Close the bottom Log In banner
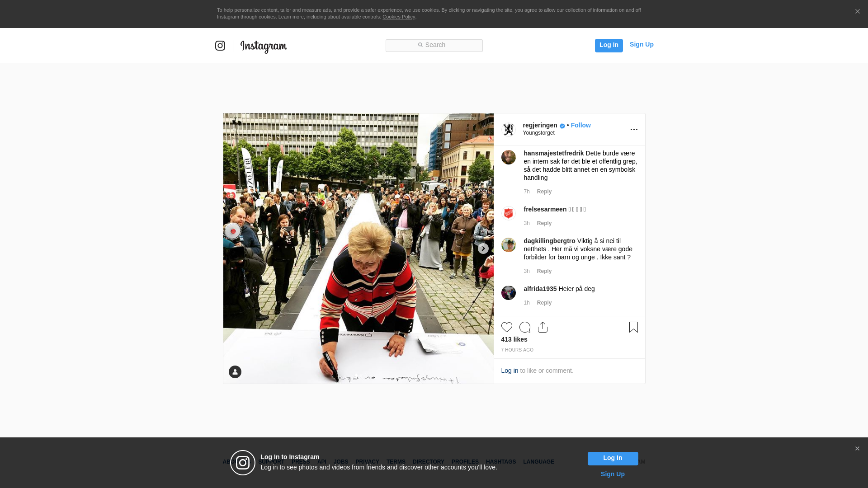The height and width of the screenshot is (488, 868). click(x=857, y=449)
